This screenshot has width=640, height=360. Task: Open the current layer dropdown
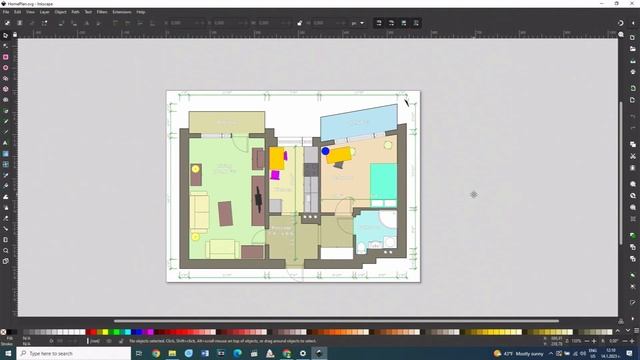click(95, 341)
